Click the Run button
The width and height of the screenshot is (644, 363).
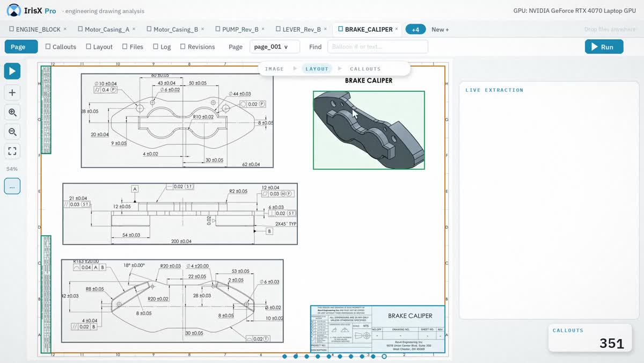click(x=604, y=47)
